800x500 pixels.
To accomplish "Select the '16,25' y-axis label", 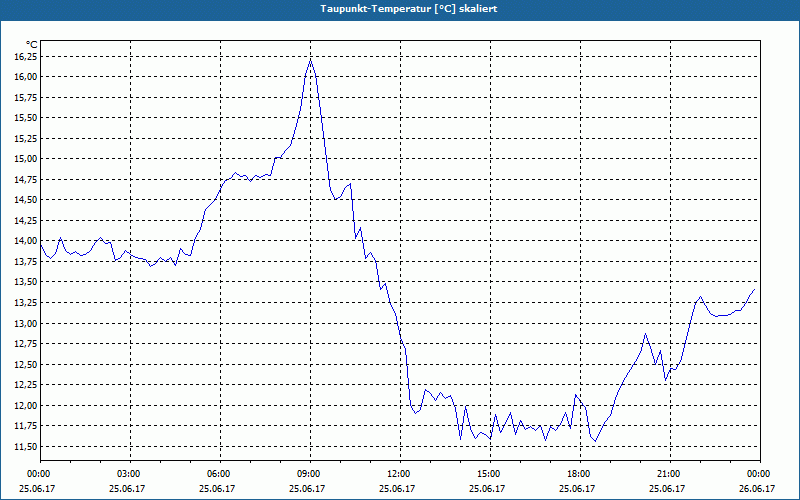I will coord(26,57).
